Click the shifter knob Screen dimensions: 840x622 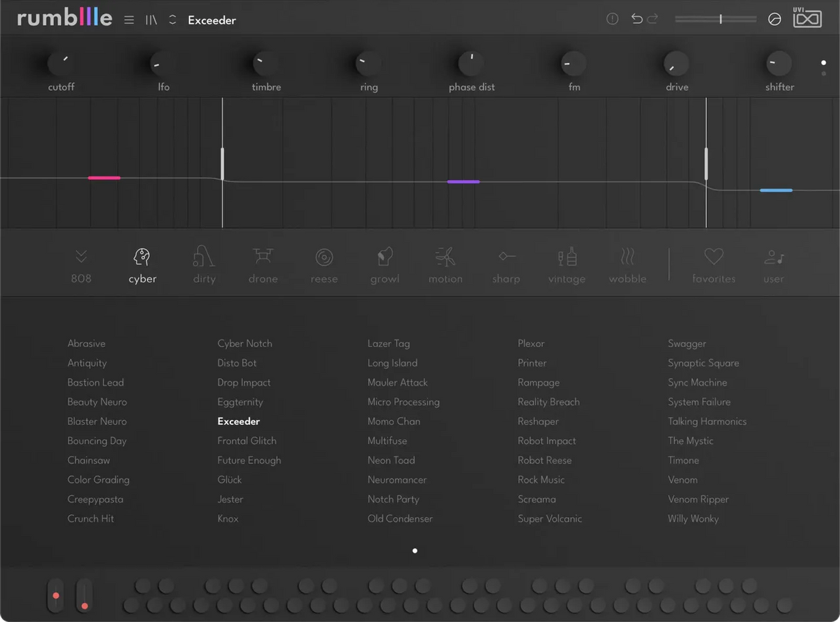tap(779, 64)
